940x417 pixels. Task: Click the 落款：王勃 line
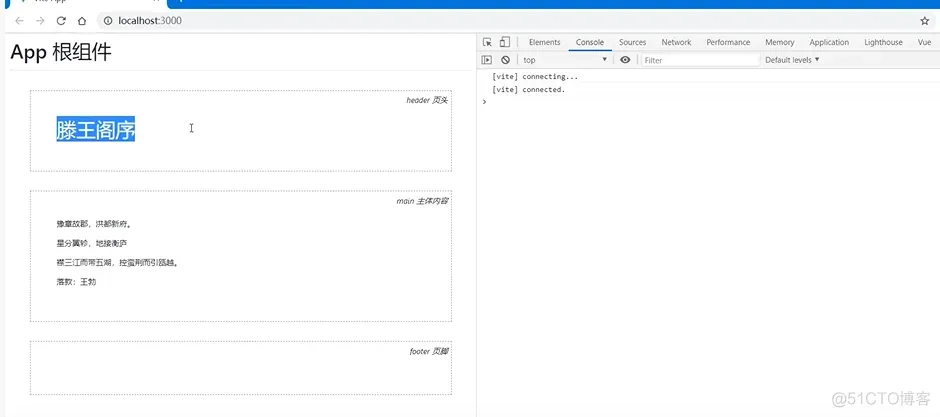(x=76, y=282)
